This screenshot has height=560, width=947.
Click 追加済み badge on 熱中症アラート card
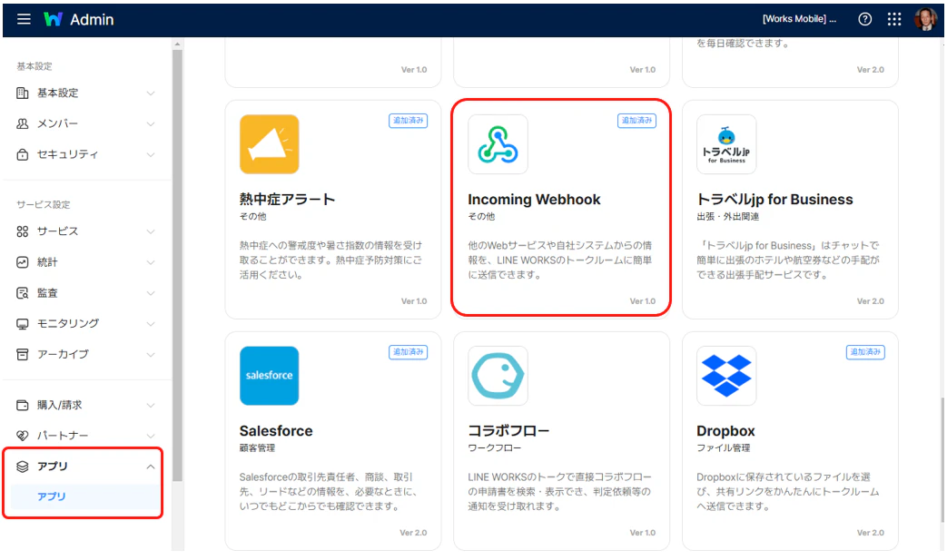coord(409,121)
